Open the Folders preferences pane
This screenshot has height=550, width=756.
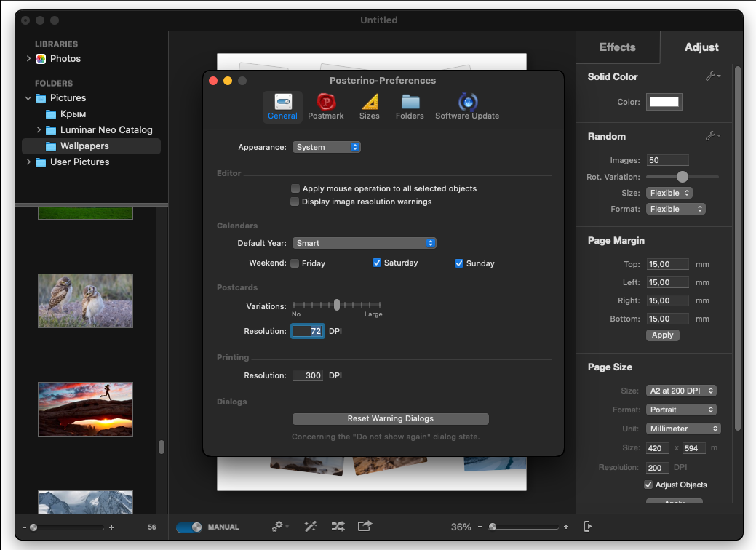(410, 106)
